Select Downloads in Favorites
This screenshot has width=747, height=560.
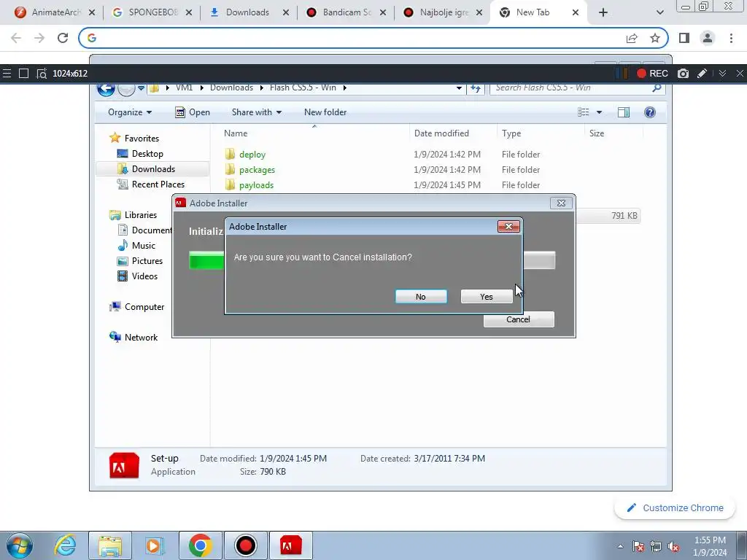[x=153, y=169]
